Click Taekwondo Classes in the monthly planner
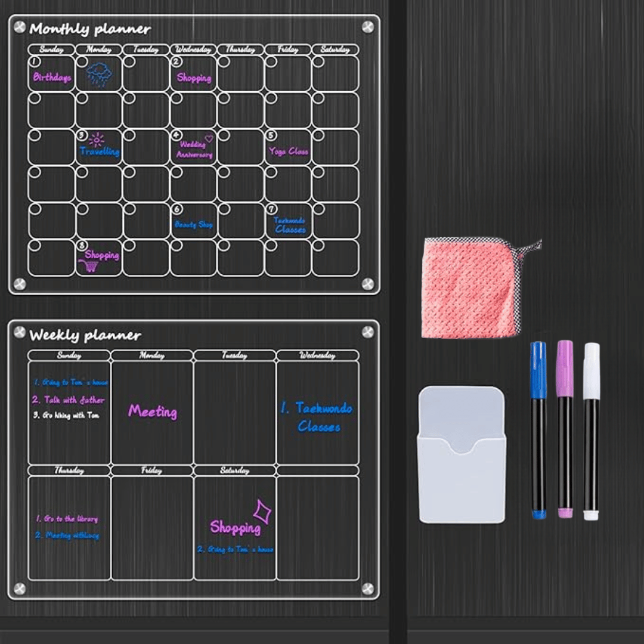The height and width of the screenshot is (644, 644). [x=290, y=225]
